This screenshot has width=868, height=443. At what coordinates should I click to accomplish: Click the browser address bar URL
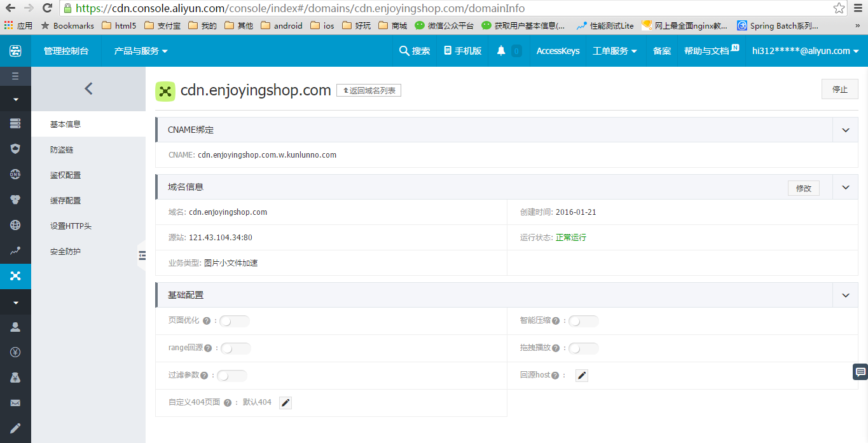[300, 8]
